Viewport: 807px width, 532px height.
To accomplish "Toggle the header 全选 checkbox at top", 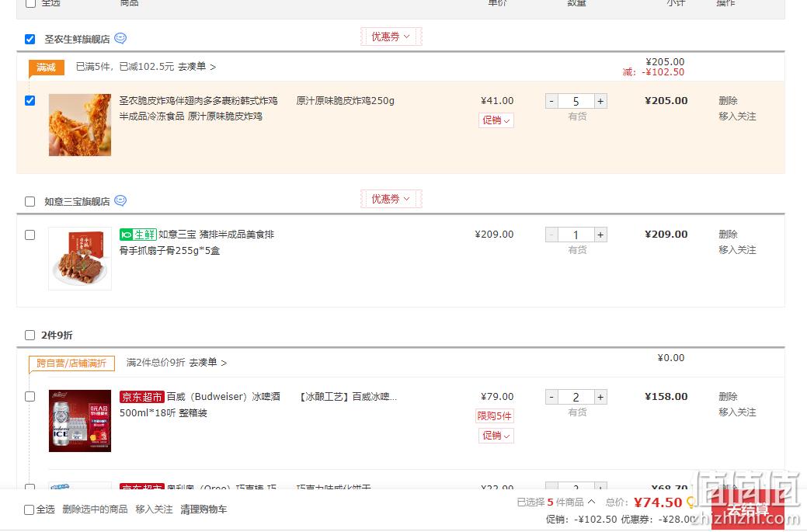I will click(30, 3).
